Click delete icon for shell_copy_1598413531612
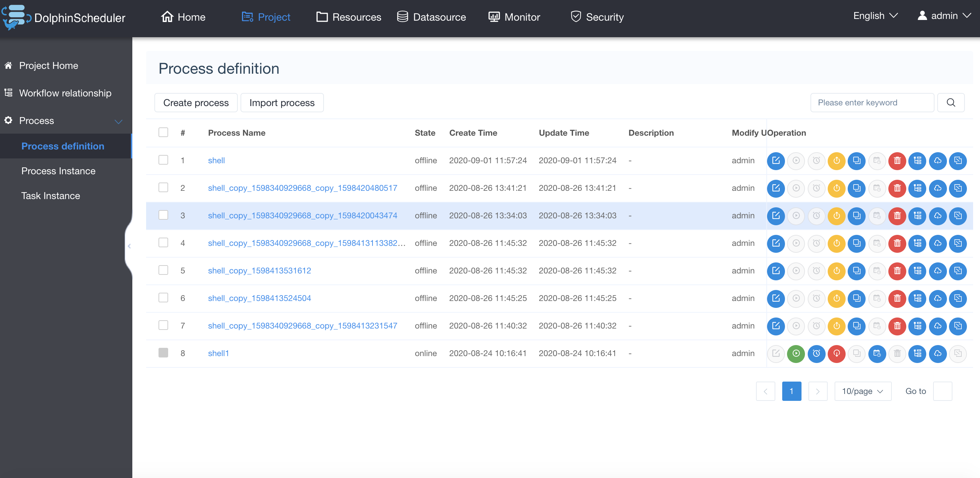The width and height of the screenshot is (980, 478). click(897, 271)
